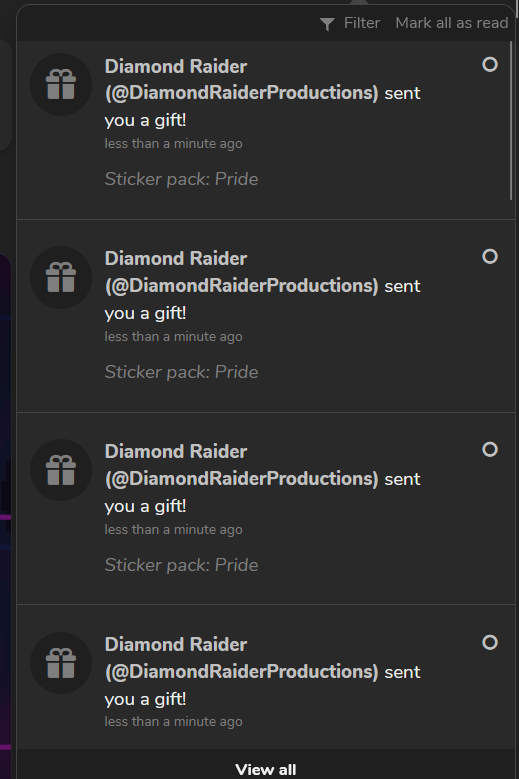
Task: Click Sticker pack: Pride in second notification
Action: tap(181, 372)
